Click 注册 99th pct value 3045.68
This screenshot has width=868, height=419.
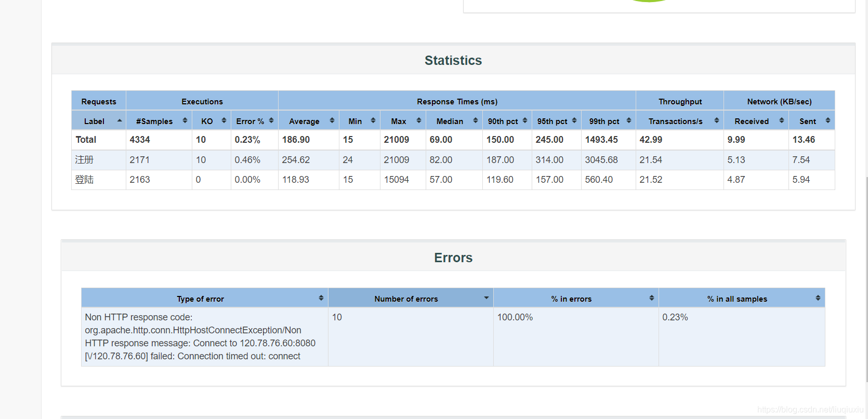pos(601,160)
